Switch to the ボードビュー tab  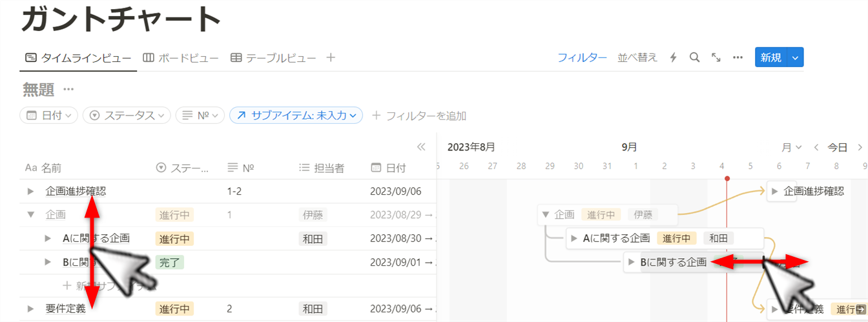pyautogui.click(x=180, y=57)
